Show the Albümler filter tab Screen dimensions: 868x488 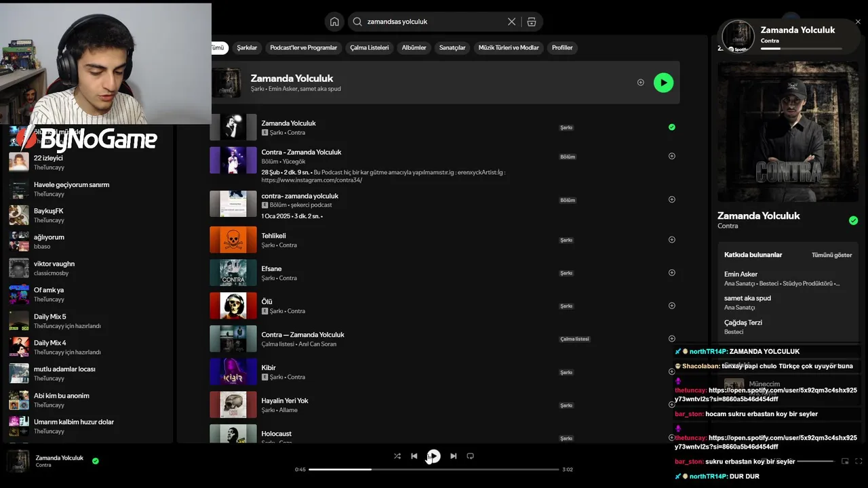(414, 47)
